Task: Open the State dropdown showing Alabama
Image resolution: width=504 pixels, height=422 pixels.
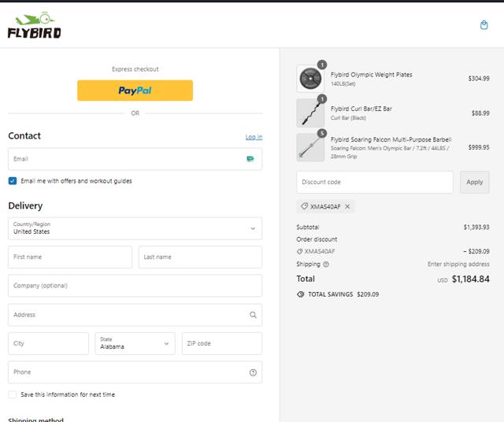Action: [x=135, y=343]
